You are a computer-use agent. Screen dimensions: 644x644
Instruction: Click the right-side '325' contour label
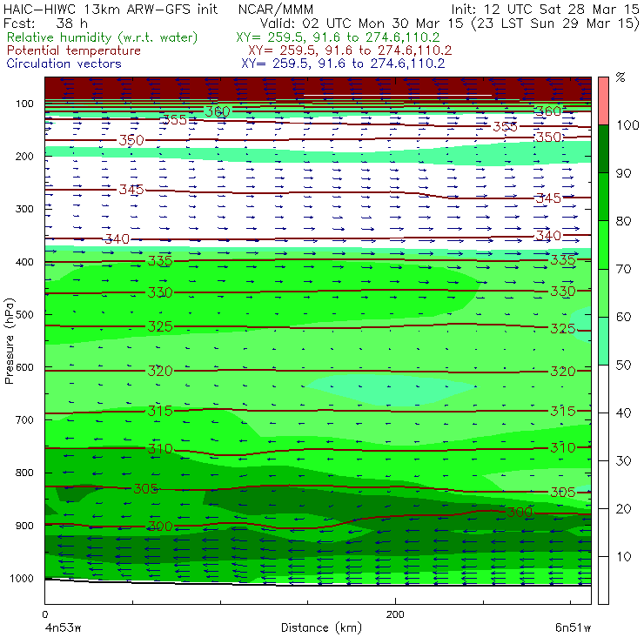click(x=563, y=329)
